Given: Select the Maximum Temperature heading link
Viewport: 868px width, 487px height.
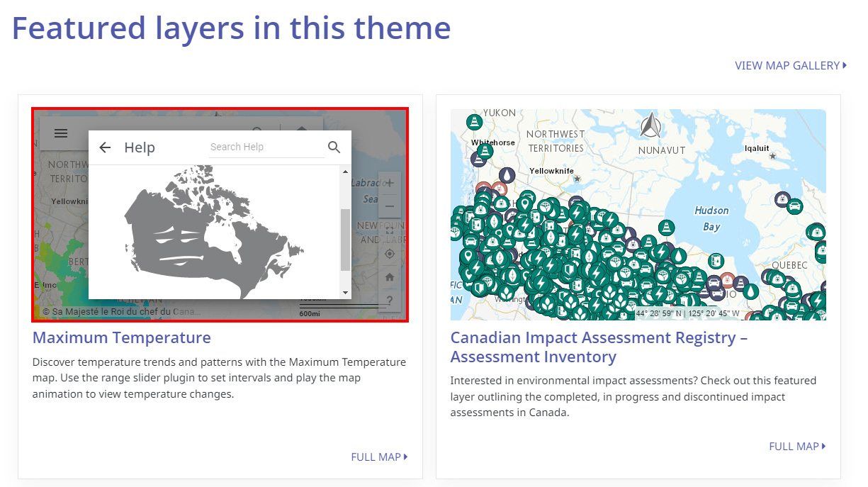Looking at the screenshot, I should (x=121, y=338).
